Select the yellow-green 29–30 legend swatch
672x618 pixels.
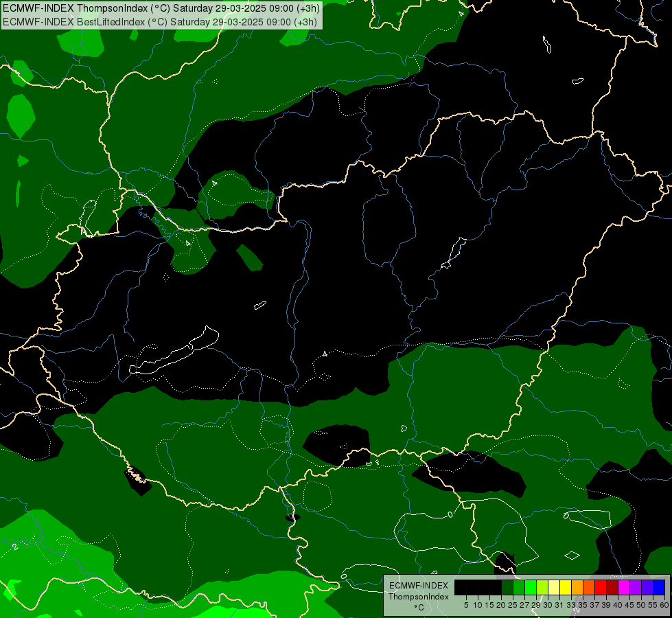[542, 587]
